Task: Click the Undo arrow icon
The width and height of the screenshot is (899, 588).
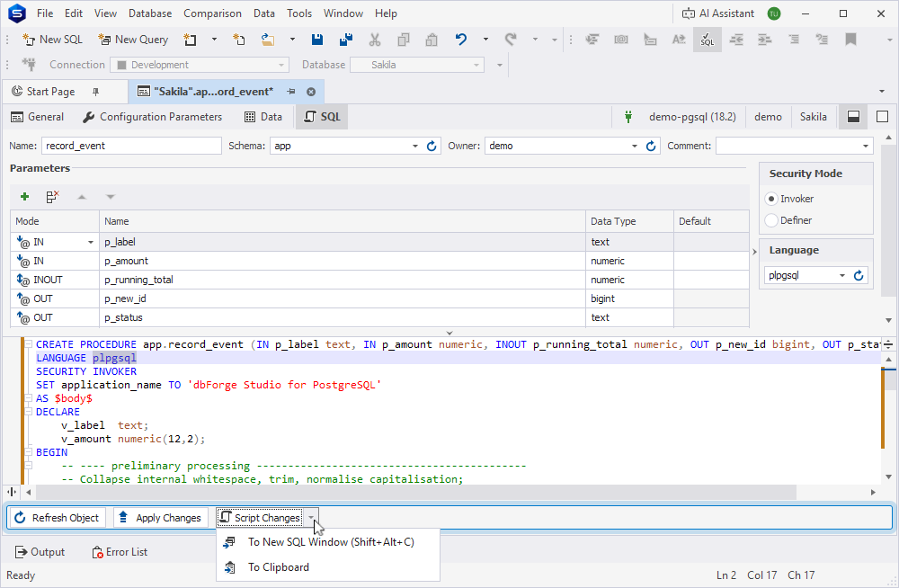Action: point(461,40)
